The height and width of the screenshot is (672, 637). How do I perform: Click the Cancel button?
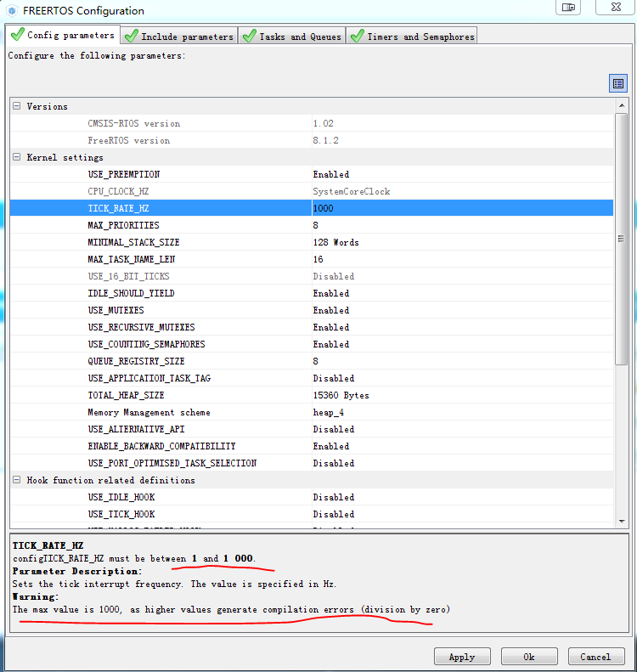click(x=596, y=657)
